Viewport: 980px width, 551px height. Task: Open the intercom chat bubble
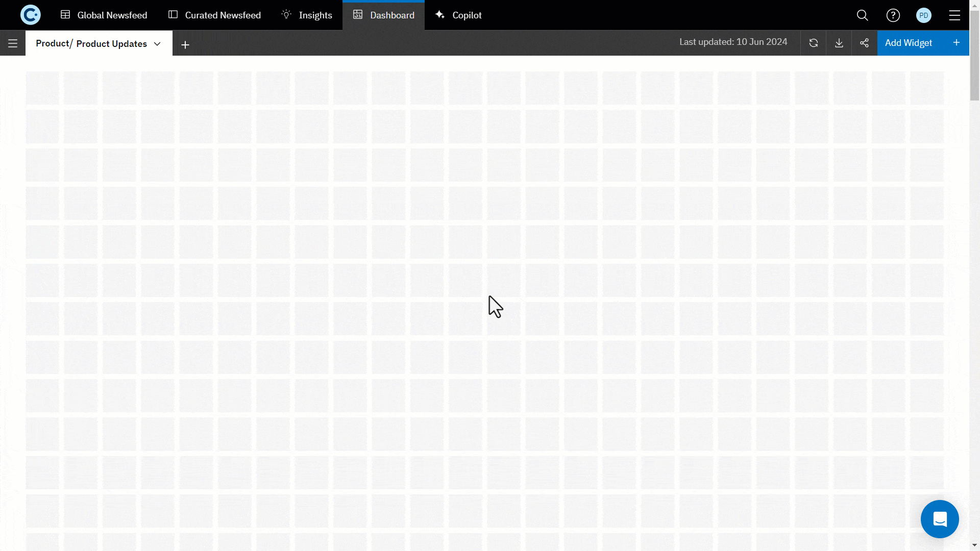pyautogui.click(x=940, y=519)
